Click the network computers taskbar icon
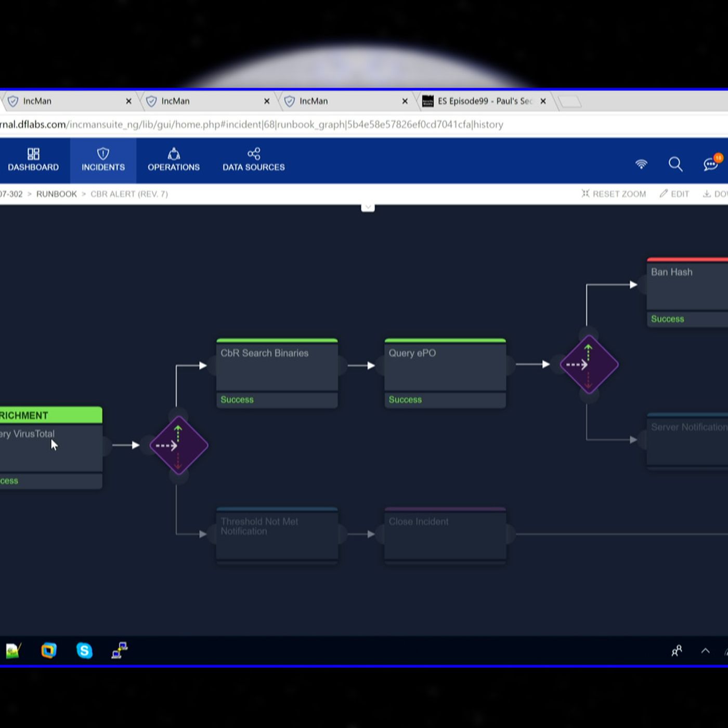 (120, 651)
